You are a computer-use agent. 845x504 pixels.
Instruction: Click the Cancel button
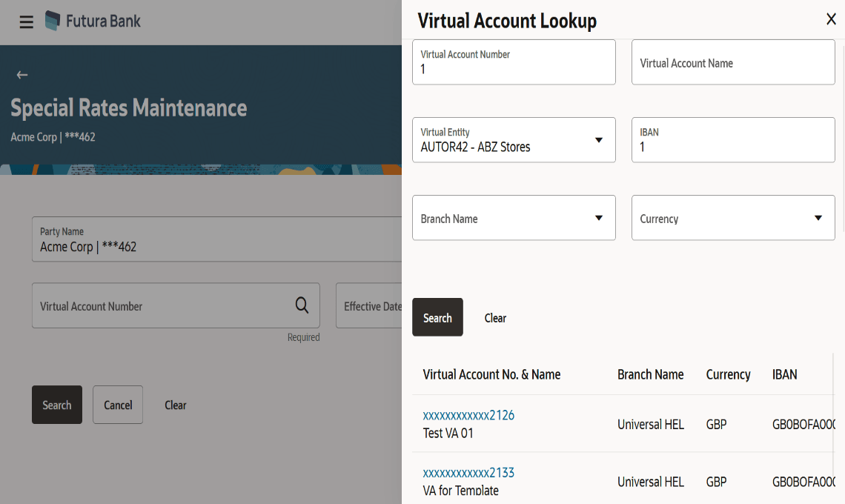(118, 405)
